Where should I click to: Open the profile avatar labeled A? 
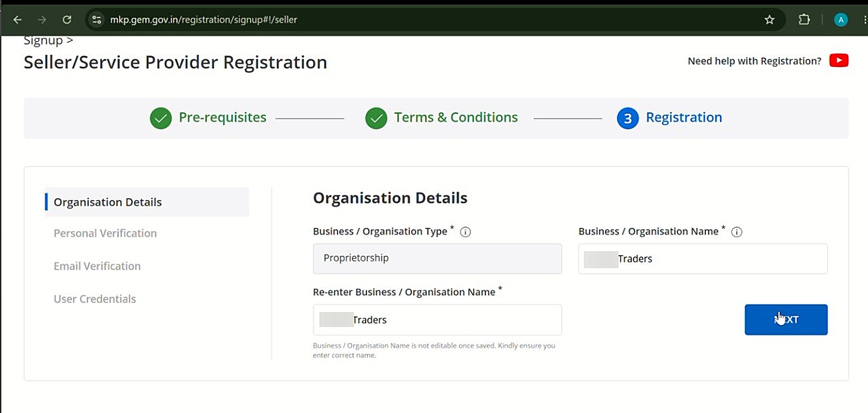(841, 20)
